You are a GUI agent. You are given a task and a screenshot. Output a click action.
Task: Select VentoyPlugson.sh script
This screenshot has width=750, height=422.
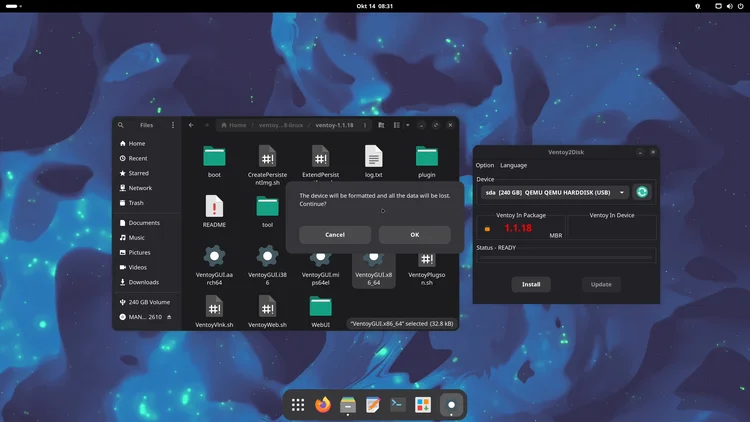tap(427, 269)
